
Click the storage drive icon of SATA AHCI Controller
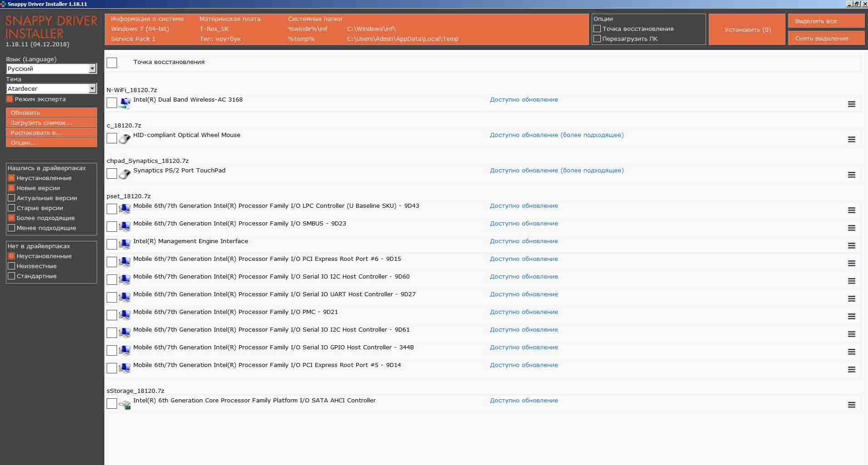[x=125, y=404]
